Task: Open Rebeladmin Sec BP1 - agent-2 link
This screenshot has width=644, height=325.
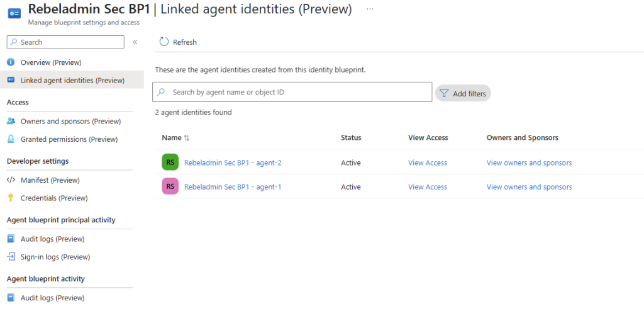Action: tap(233, 163)
